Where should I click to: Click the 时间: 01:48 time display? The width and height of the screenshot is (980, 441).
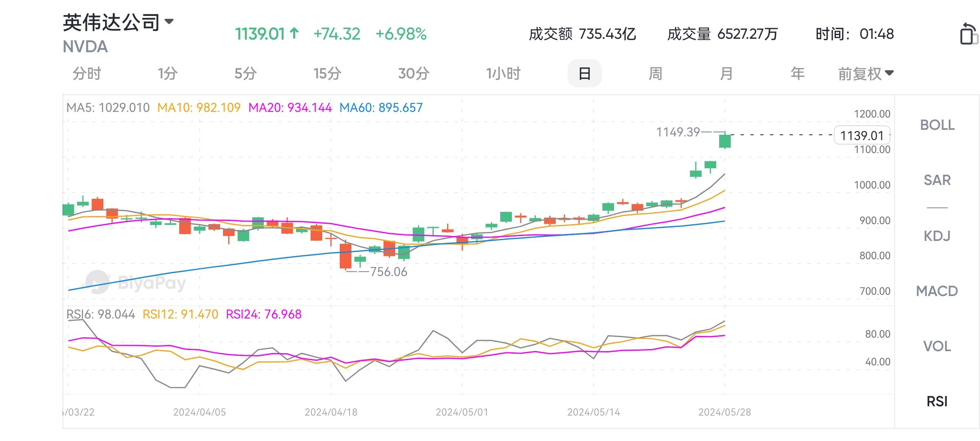click(x=855, y=34)
